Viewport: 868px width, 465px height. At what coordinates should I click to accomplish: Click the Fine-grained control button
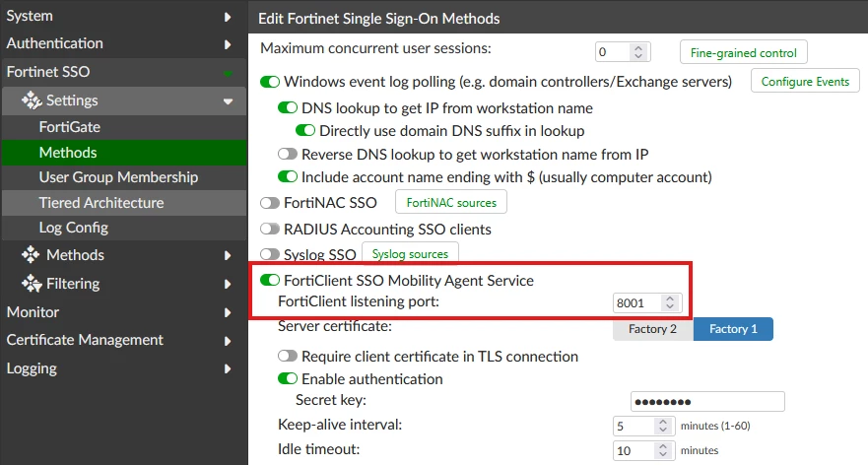pos(744,52)
